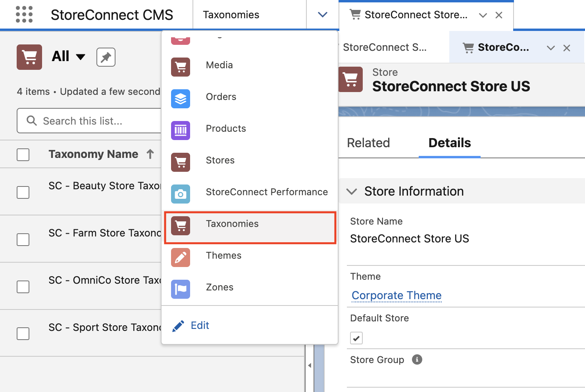Select SC - OmniCo Store row checkbox
The image size is (585, 392).
point(23,286)
